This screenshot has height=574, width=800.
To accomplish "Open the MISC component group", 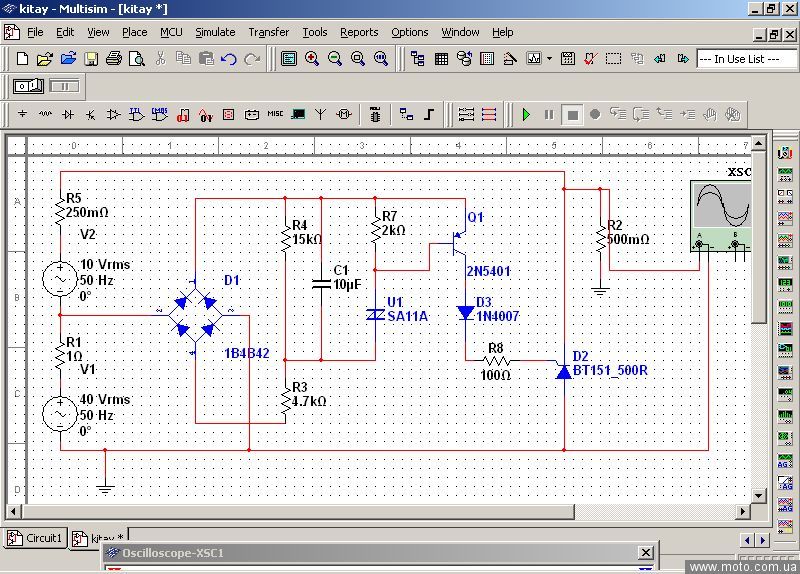I will [x=275, y=114].
